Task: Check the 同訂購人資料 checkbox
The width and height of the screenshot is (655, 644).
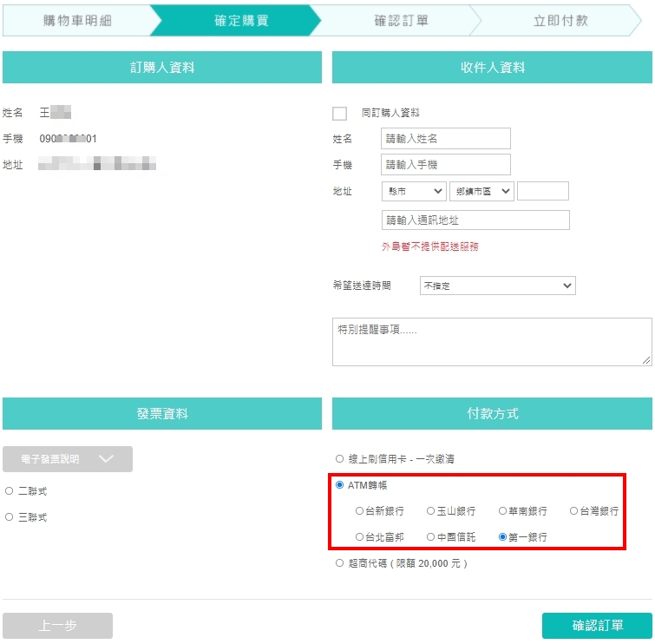Action: coord(339,113)
